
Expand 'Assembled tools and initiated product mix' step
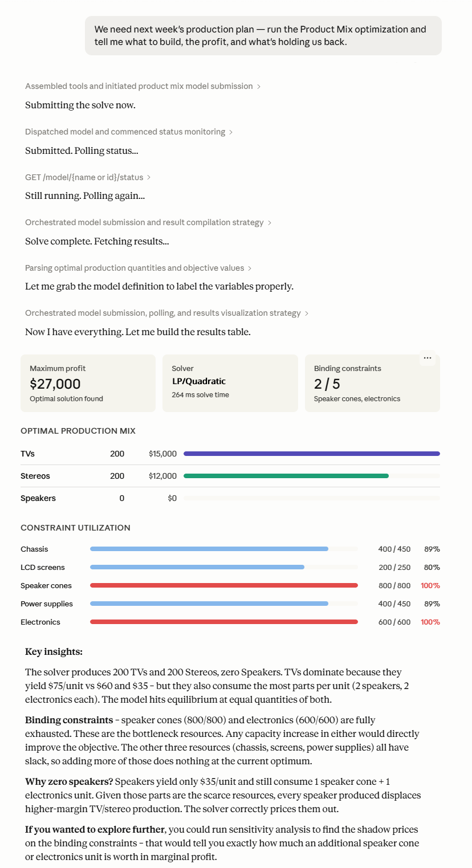[x=143, y=86]
